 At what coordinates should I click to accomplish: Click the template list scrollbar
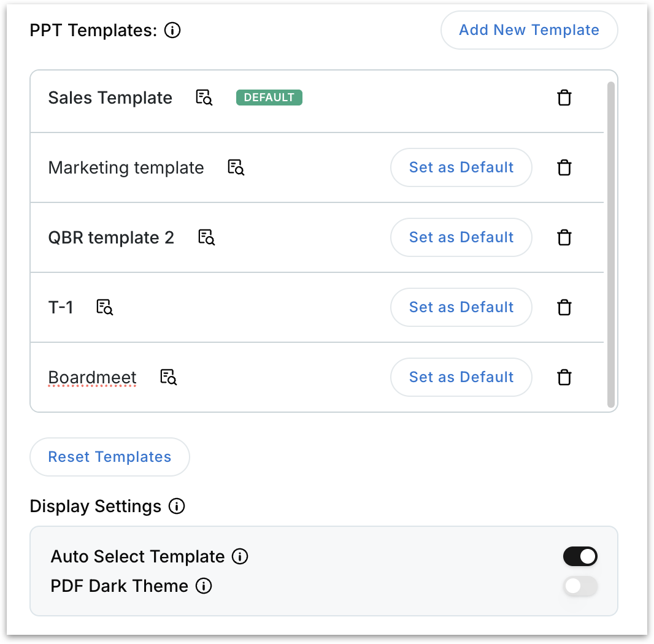610,244
